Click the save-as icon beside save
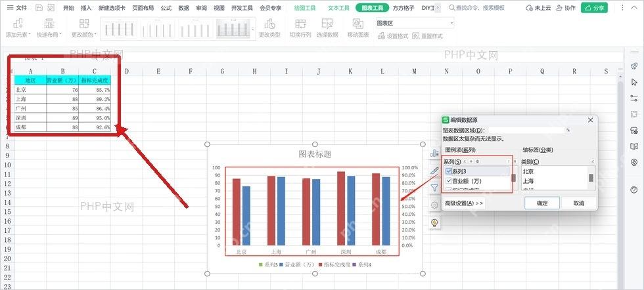This screenshot has width=644, height=290. (51, 8)
